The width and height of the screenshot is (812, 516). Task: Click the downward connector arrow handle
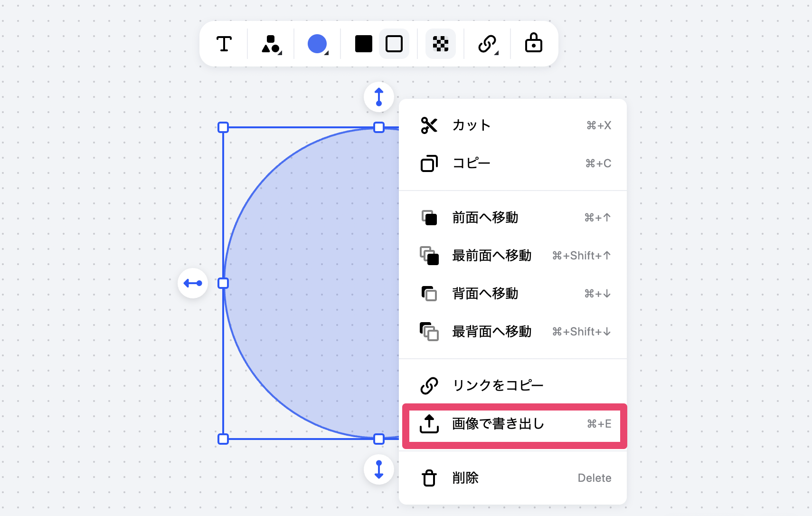tap(379, 469)
